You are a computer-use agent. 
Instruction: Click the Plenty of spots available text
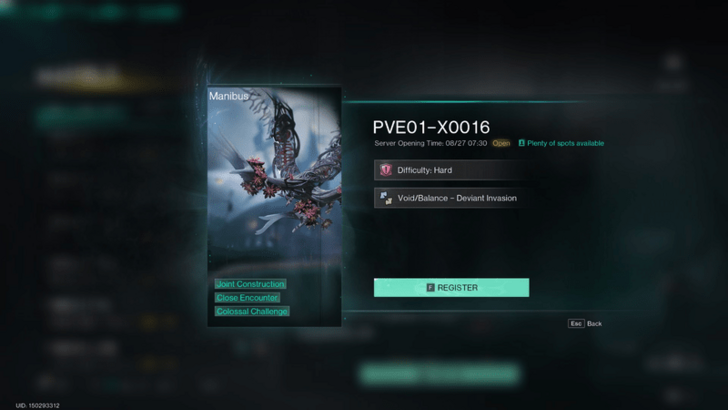tap(566, 143)
